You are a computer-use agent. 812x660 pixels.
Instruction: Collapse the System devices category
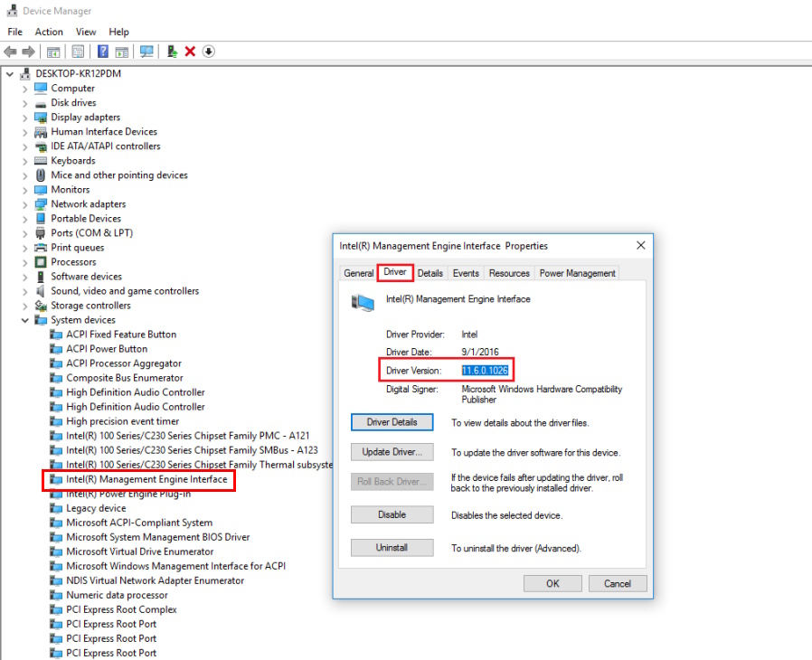coord(24,320)
